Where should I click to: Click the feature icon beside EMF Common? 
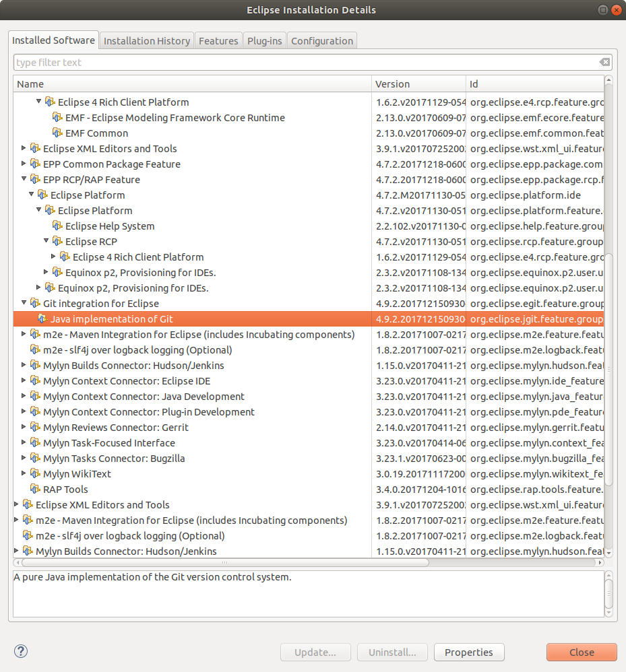pyautogui.click(x=57, y=133)
